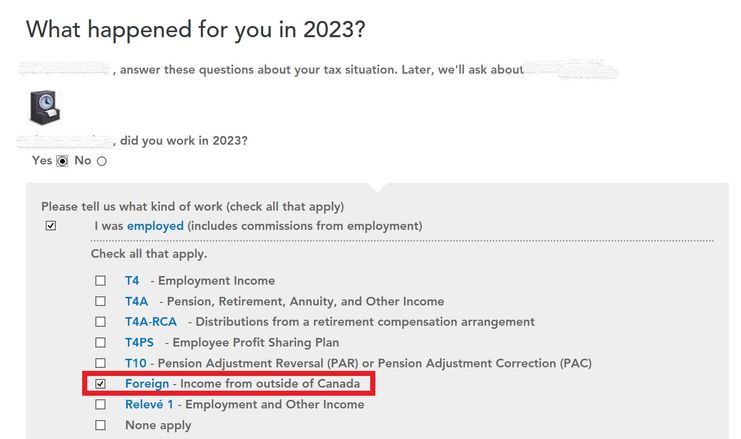The width and height of the screenshot is (741, 439).
Task: Uncheck the Foreign income checkbox
Action: tap(100, 384)
